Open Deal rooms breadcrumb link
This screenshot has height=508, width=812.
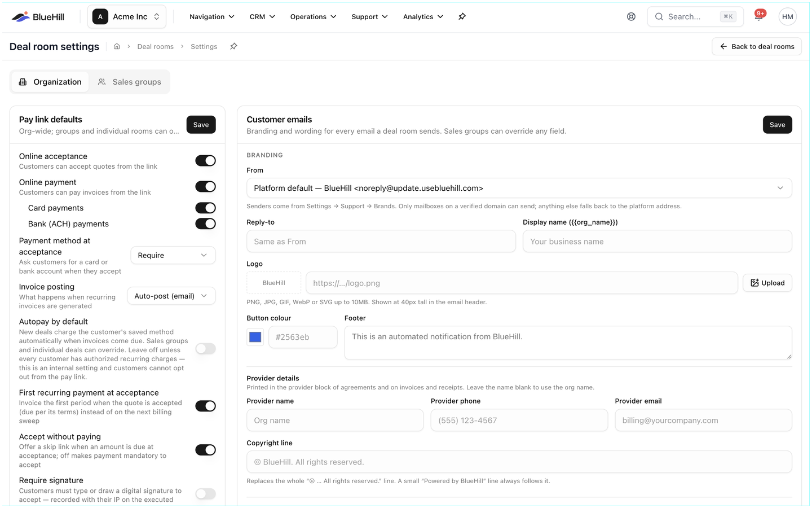point(156,46)
